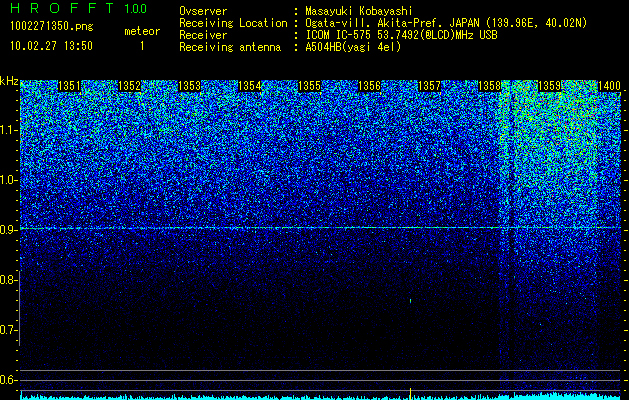Select the file name 1002271350.png

[52, 27]
